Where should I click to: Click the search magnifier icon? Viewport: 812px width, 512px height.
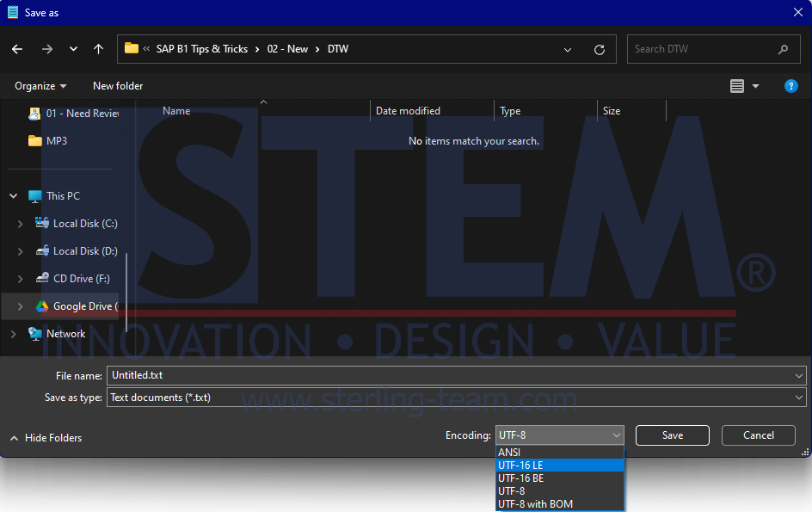coord(783,49)
